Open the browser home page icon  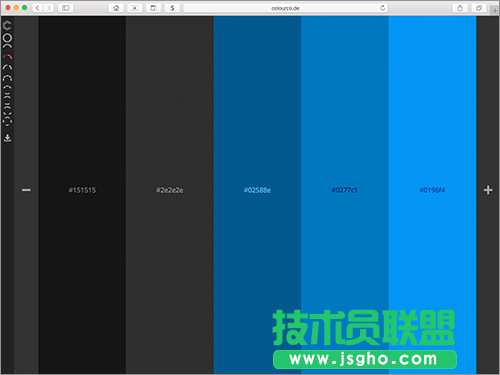(x=116, y=8)
